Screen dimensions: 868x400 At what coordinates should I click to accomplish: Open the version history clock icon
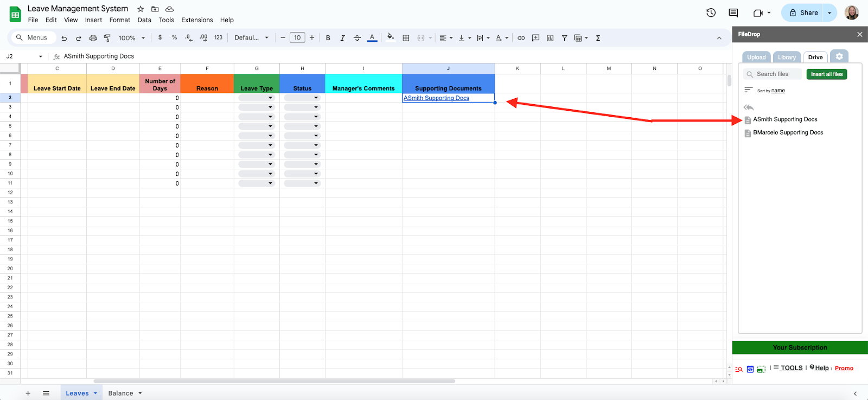point(711,12)
